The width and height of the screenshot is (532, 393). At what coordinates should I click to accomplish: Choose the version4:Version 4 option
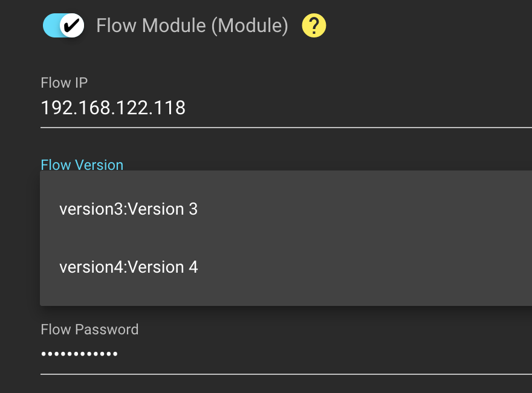tap(128, 267)
